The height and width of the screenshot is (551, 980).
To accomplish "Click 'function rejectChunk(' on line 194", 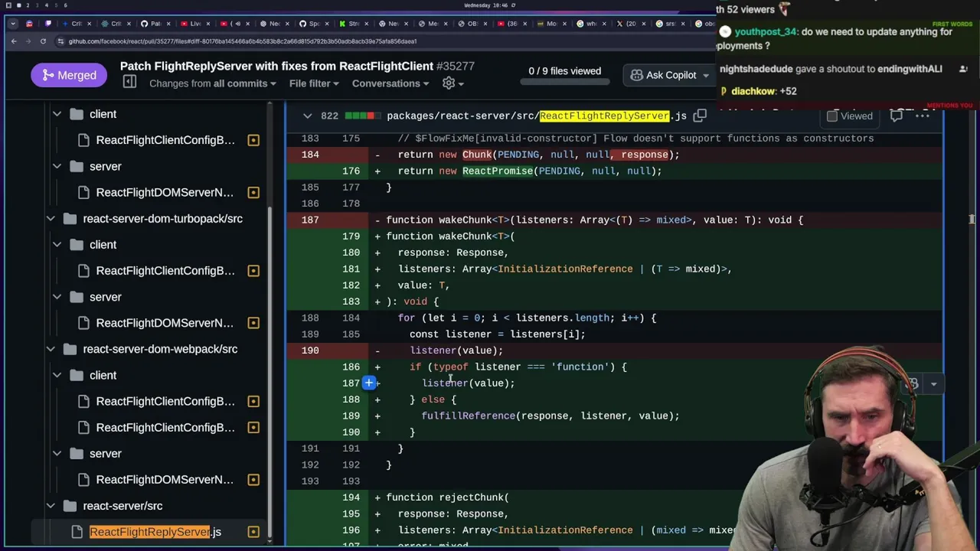I will [x=447, y=497].
